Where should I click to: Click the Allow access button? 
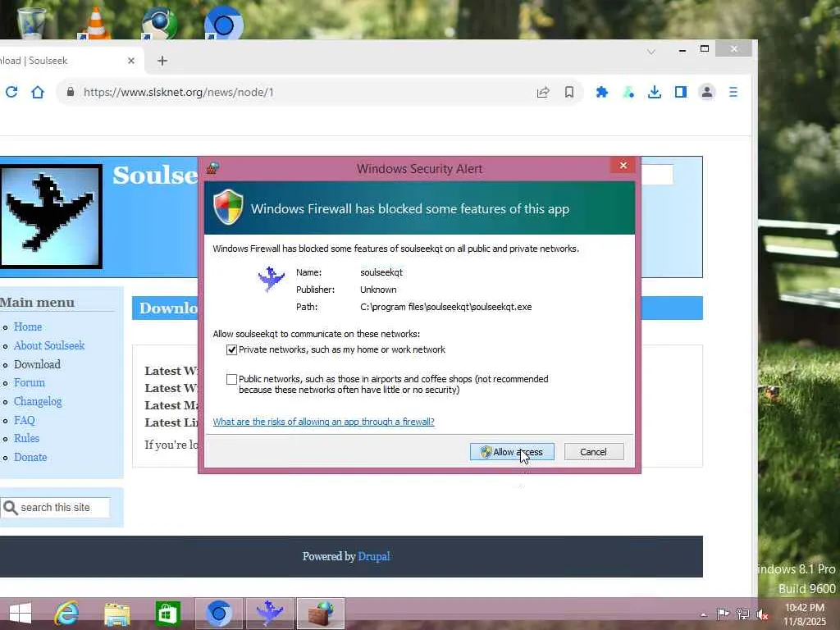(x=512, y=452)
